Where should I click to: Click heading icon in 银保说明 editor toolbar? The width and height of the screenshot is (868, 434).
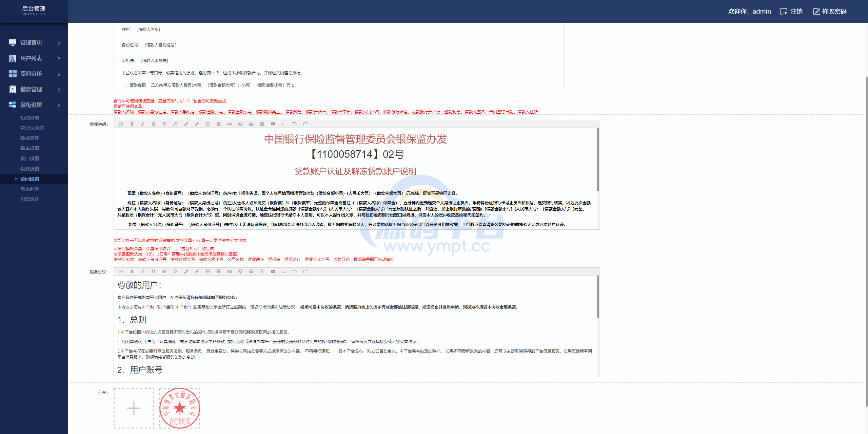click(x=121, y=124)
